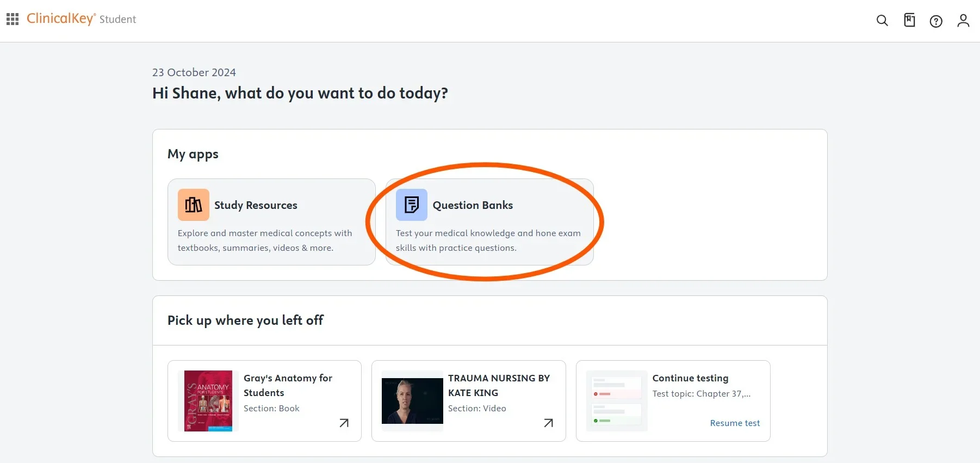Open the user profile icon

click(x=963, y=21)
